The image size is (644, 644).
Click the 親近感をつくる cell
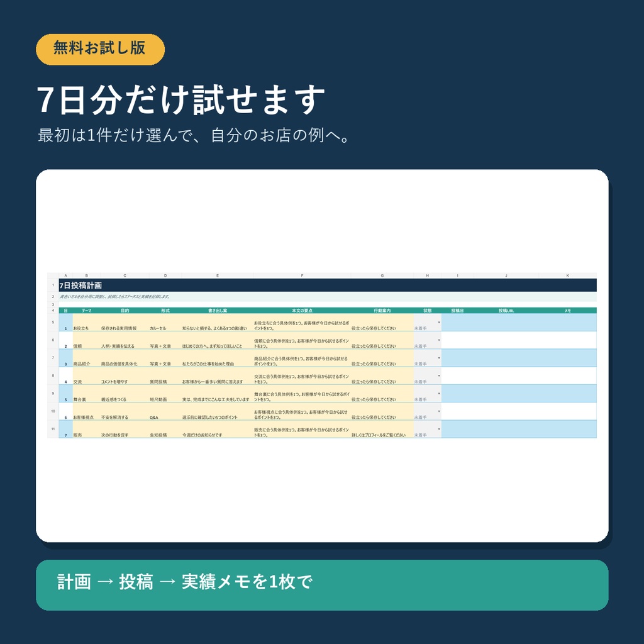point(125,394)
